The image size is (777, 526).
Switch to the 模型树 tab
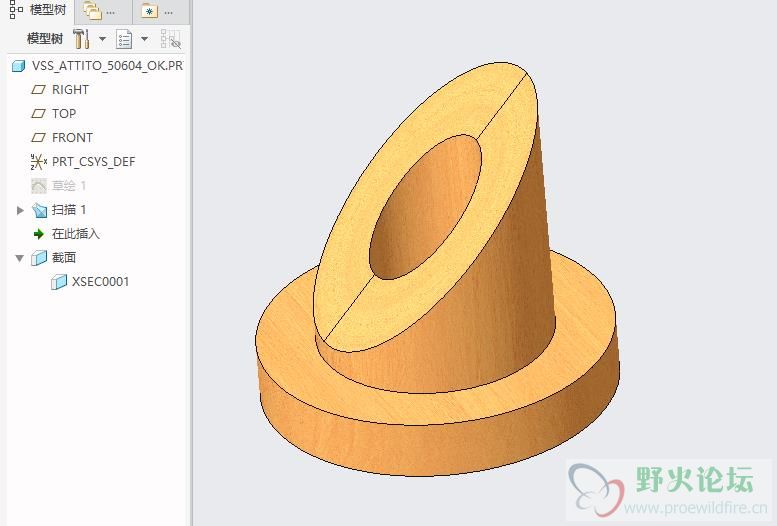(x=39, y=10)
